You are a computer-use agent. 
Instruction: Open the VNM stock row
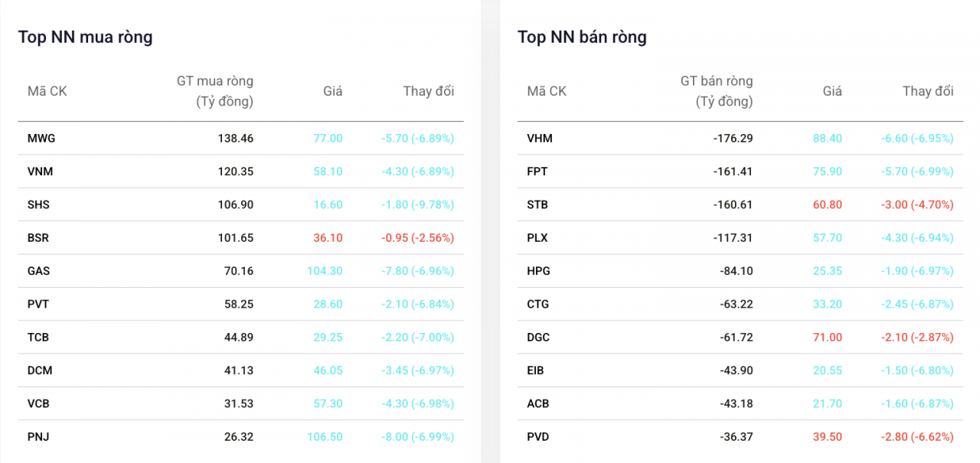41,171
